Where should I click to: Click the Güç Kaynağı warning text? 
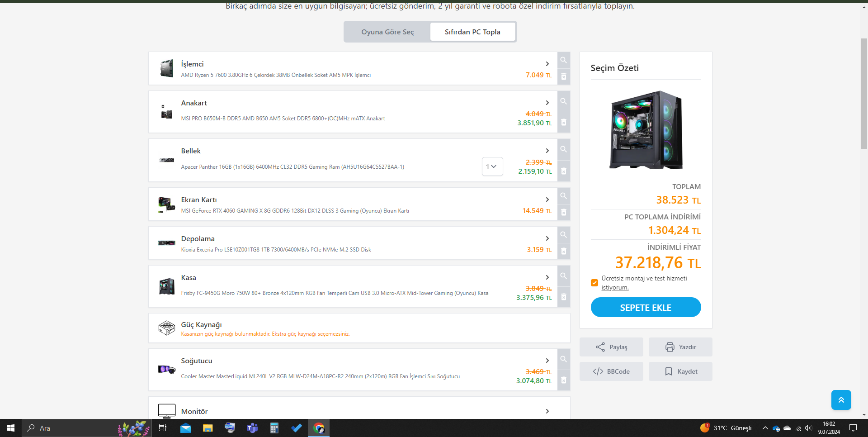tap(265, 334)
